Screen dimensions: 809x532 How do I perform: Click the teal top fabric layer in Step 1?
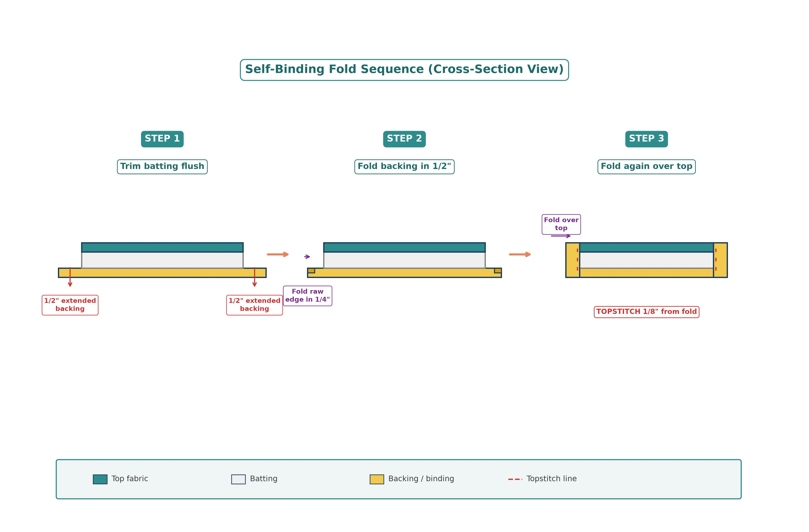(x=162, y=247)
